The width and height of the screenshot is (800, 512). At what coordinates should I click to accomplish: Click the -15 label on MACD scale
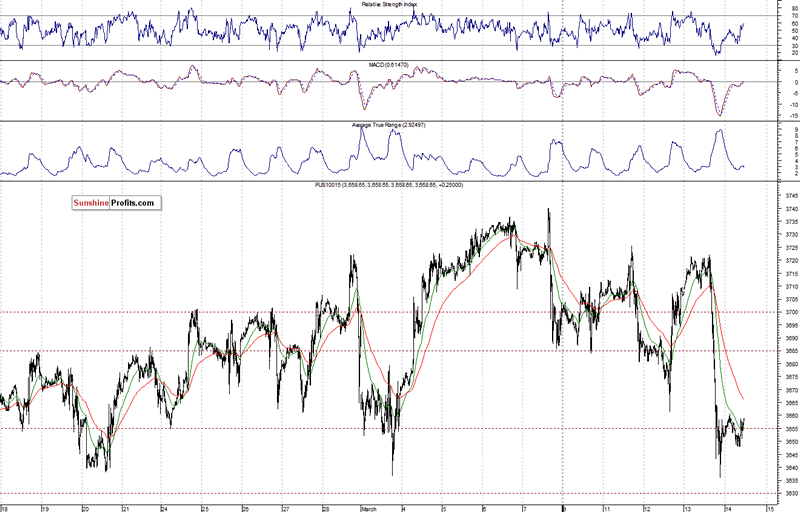(x=795, y=116)
